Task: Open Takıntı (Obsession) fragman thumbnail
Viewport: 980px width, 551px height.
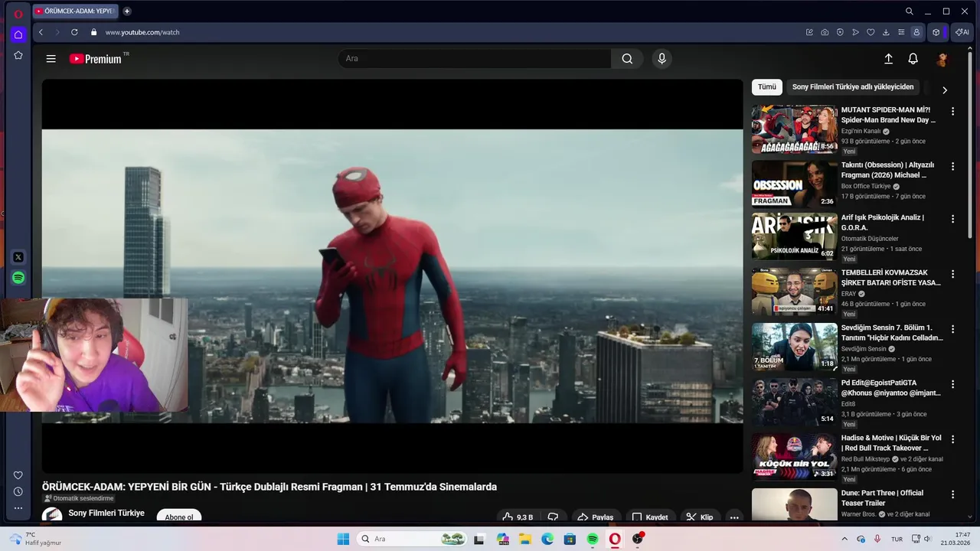Action: [x=794, y=184]
